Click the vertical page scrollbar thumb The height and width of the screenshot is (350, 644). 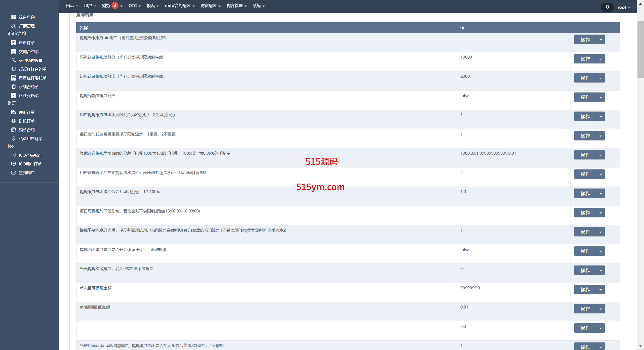[x=640, y=49]
